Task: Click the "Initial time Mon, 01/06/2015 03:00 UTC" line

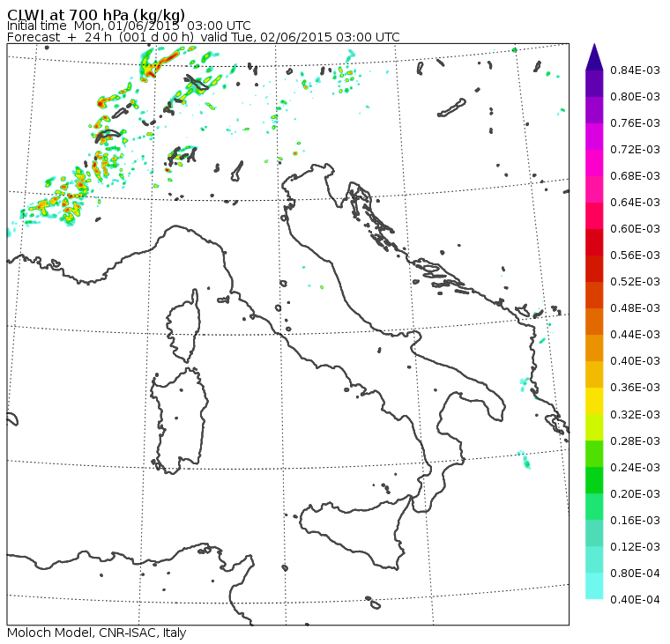Action: [129, 26]
